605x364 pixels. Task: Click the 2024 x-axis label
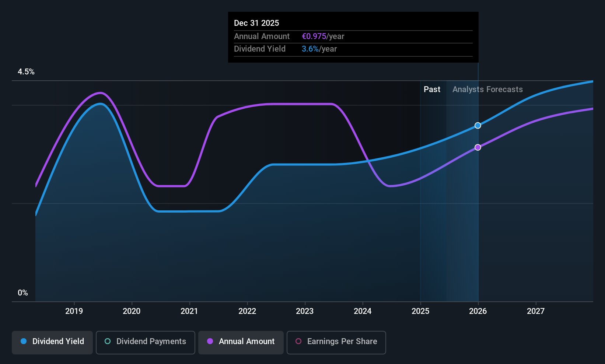[363, 311]
